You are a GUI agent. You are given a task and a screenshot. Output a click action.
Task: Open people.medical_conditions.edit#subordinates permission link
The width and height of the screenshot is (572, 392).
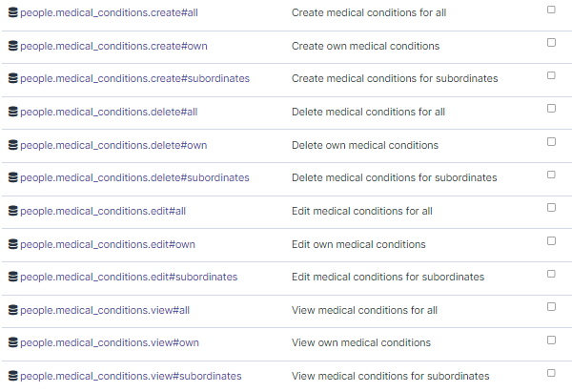tap(129, 277)
